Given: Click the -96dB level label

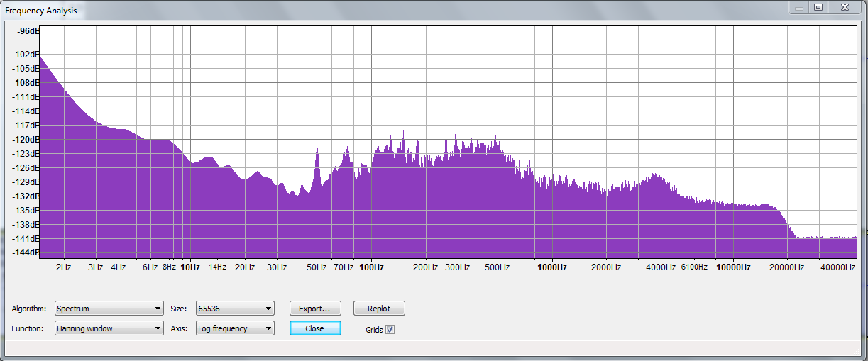Looking at the screenshot, I should 29,31.
